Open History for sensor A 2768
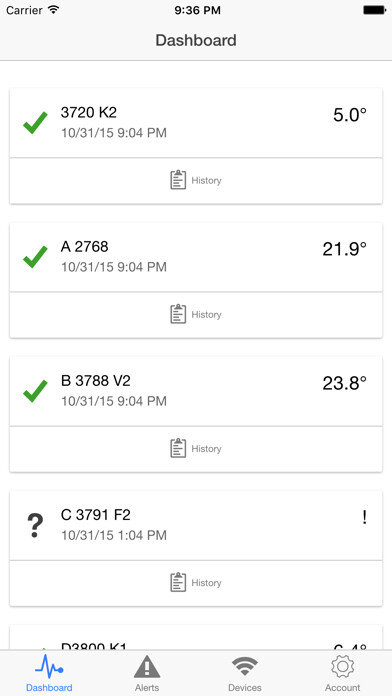The image size is (392, 696). (x=196, y=314)
